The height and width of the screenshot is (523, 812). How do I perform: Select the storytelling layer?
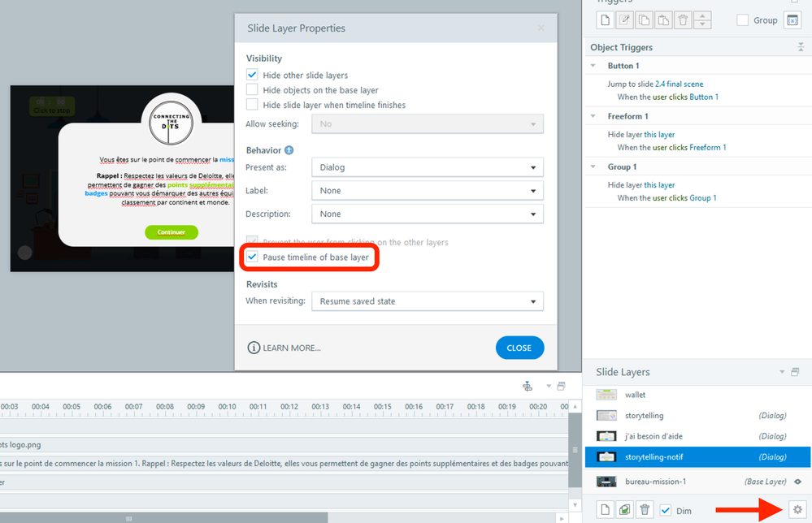[x=697, y=416]
